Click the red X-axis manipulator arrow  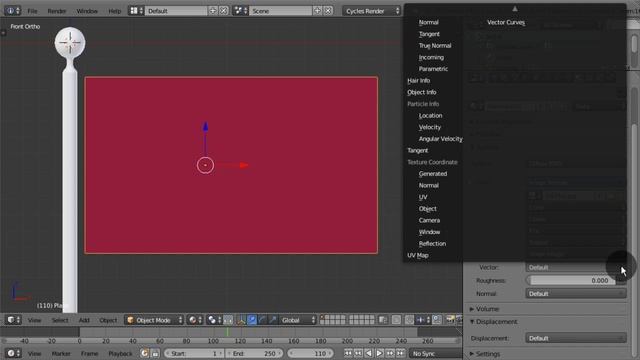click(244, 165)
